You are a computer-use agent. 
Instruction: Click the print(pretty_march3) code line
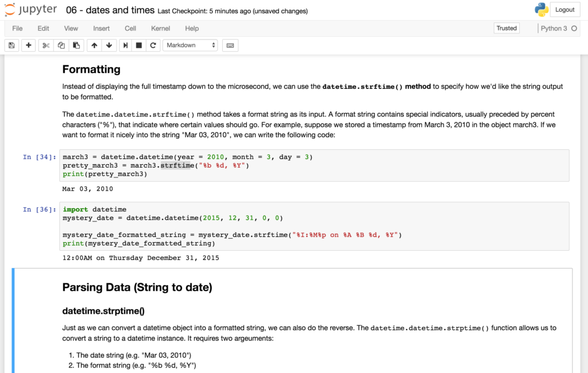pyautogui.click(x=105, y=174)
